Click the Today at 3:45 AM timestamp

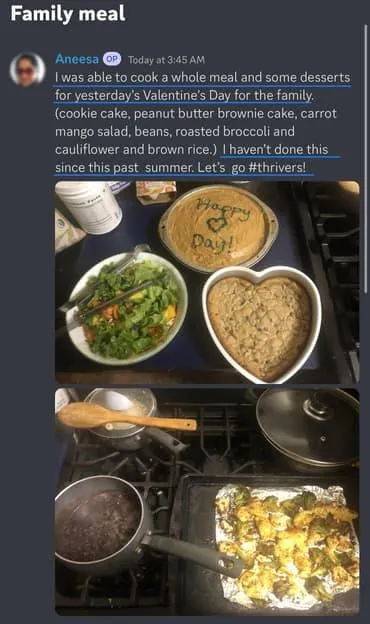coord(166,60)
